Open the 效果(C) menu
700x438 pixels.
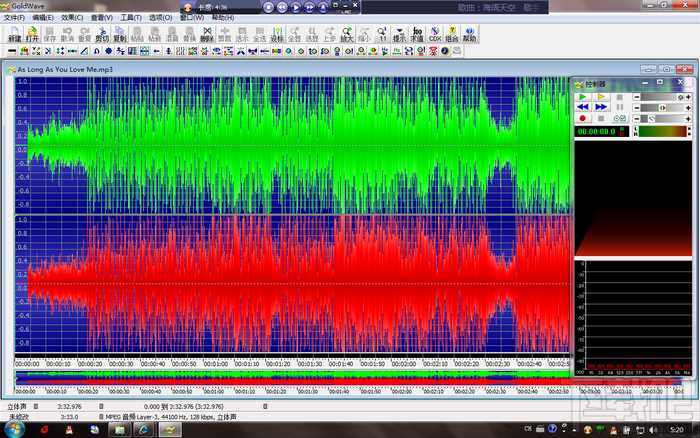pos(71,18)
